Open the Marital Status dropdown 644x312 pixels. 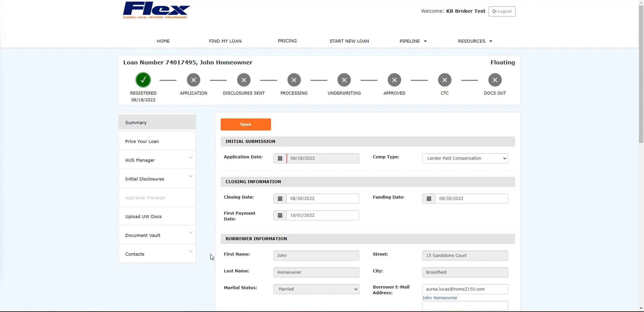click(316, 289)
